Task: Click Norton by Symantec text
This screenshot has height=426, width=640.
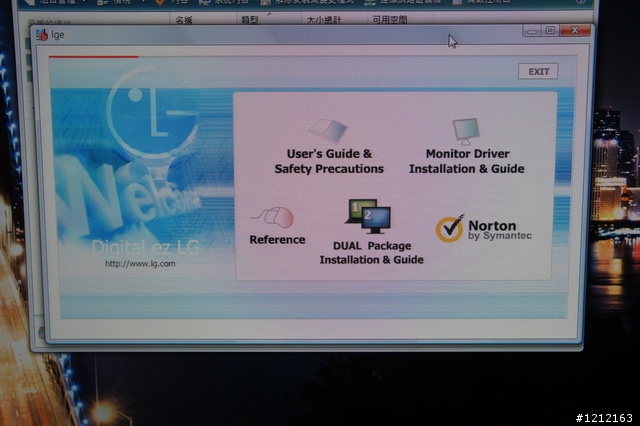Action: [500, 230]
